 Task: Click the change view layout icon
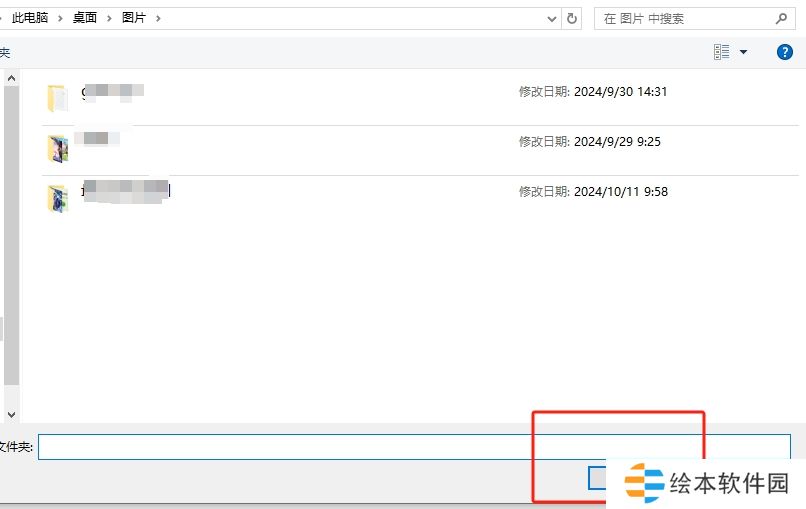(x=722, y=52)
